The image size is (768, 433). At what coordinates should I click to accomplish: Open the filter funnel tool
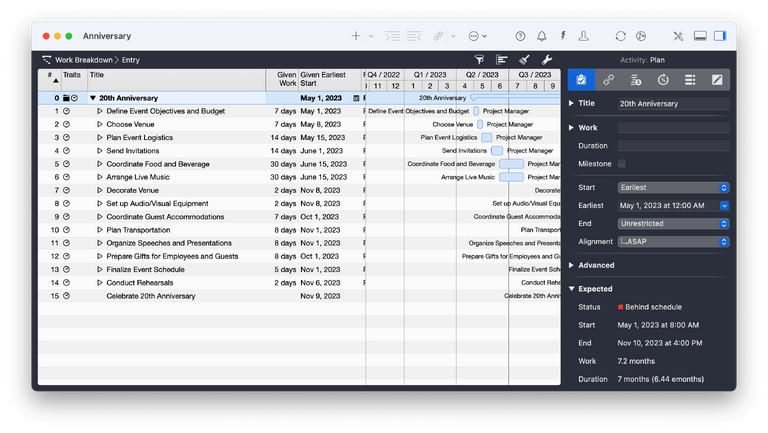(x=478, y=60)
